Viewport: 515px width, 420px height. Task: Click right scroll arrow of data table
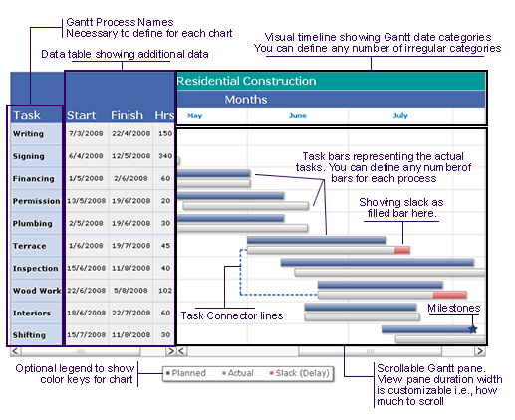click(x=170, y=351)
